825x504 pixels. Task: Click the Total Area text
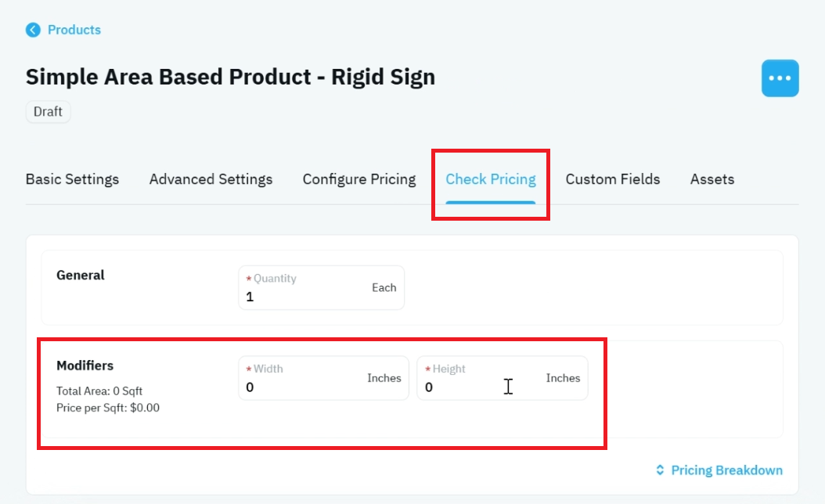click(x=99, y=391)
